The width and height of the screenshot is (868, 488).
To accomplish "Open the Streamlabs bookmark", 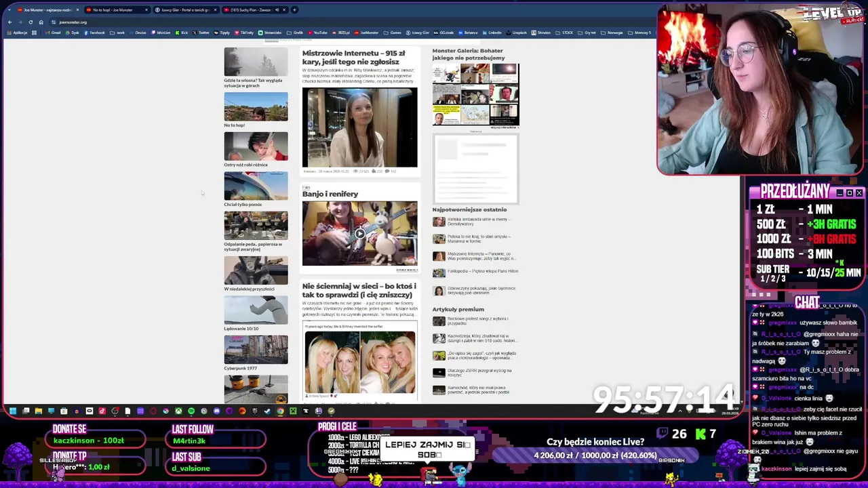I will 269,33.
